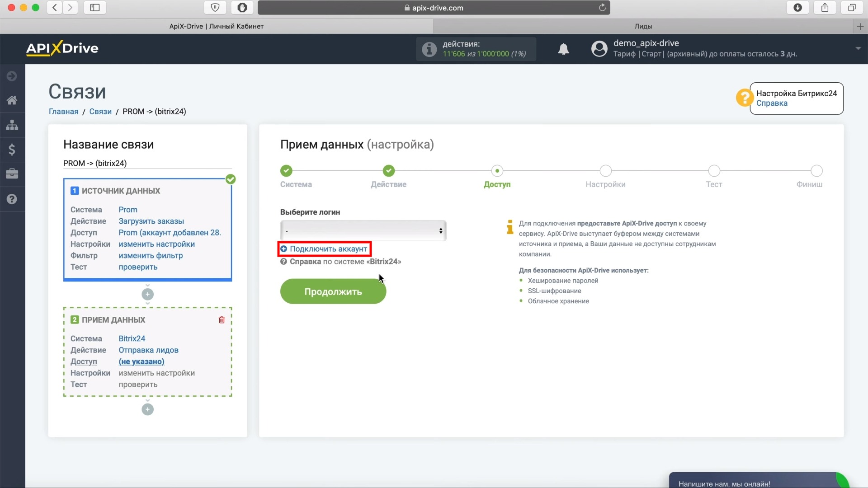Toggle the Safari sidebar button
Viewport: 868px width, 488px height.
coord(95,7)
